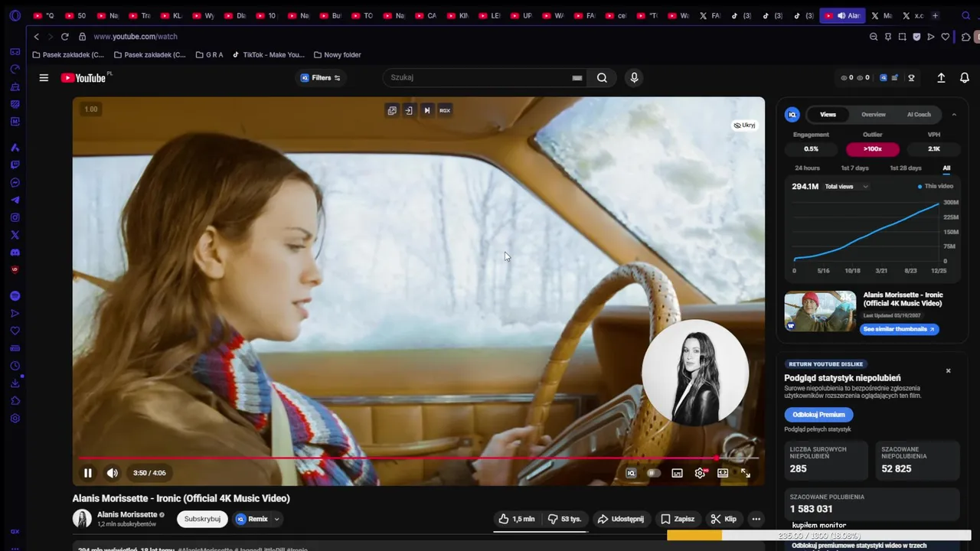
Task: Open Discord in the browser sidebar
Action: [15, 253]
